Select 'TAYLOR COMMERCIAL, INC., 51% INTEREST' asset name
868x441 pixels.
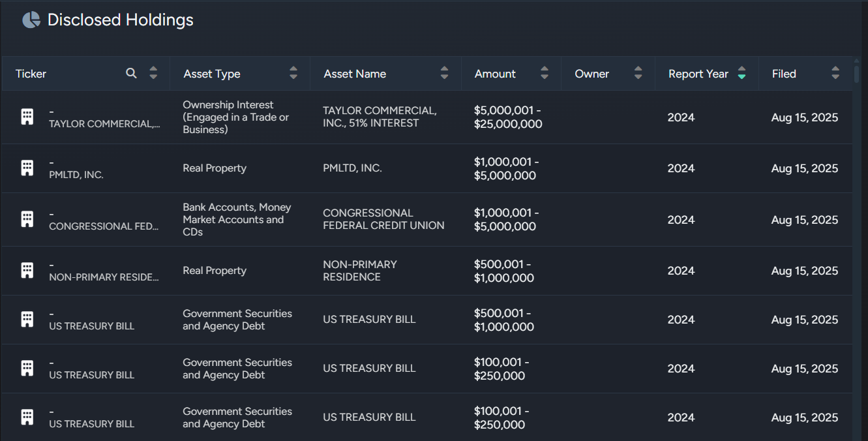(x=380, y=117)
